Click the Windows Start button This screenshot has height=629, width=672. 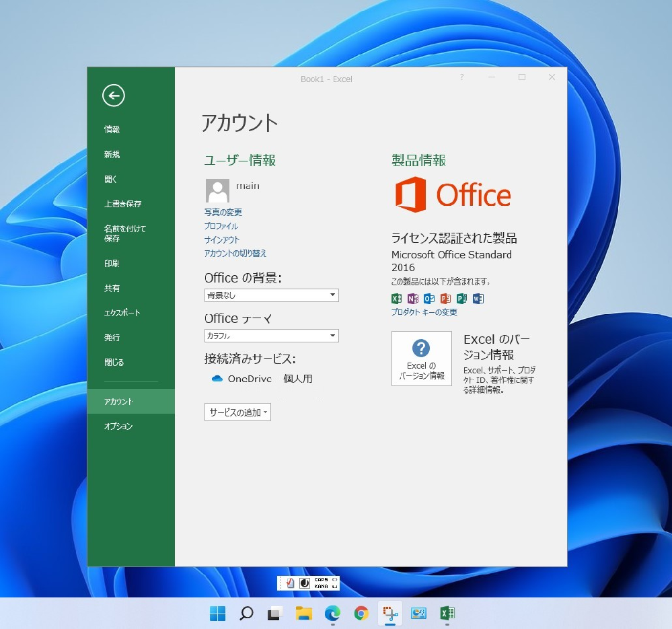pos(217,613)
